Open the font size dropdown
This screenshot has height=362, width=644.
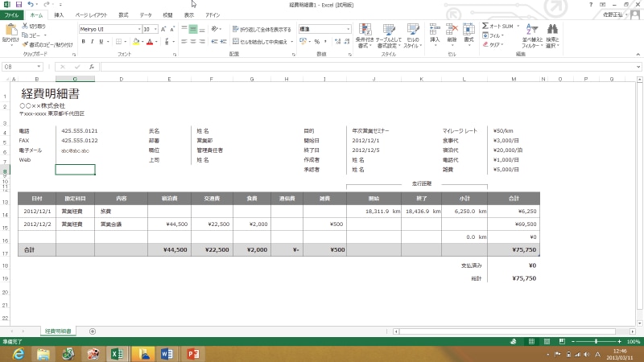pyautogui.click(x=155, y=29)
